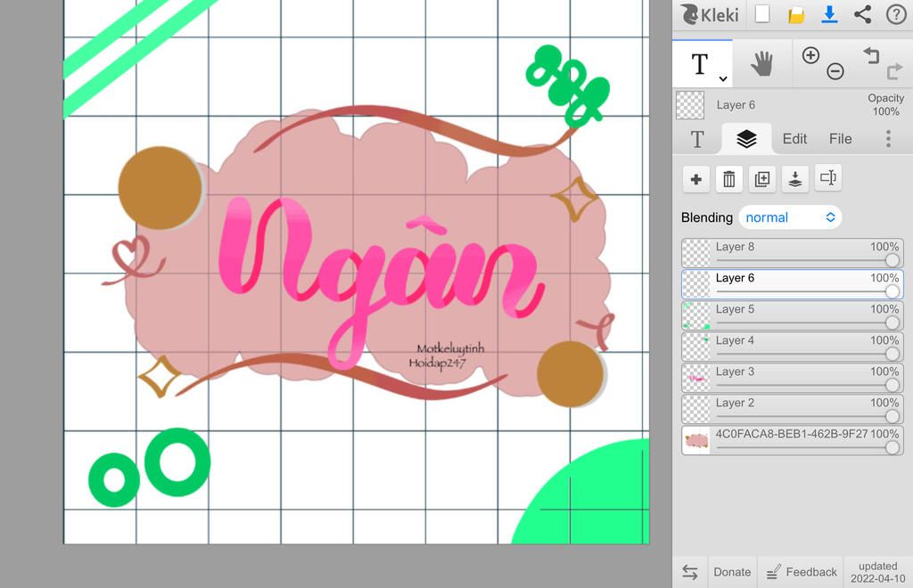Select the Text tool in top toolbar
This screenshot has height=588, width=913.
(702, 64)
